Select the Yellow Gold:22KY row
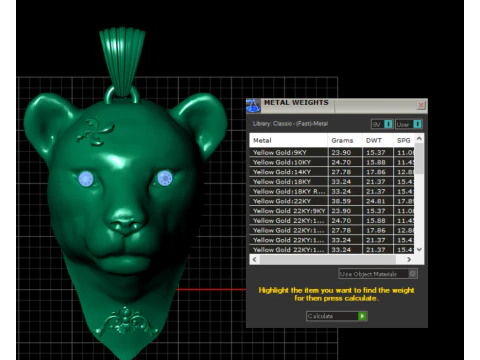The height and width of the screenshot is (360, 480). (x=332, y=201)
